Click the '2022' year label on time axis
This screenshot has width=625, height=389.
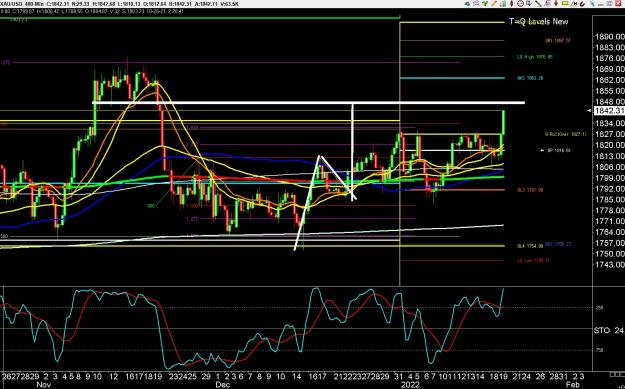(x=410, y=385)
